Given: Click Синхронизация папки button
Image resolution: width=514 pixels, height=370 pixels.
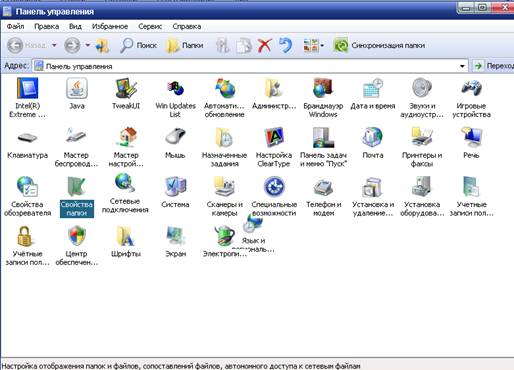Looking at the screenshot, I should [379, 45].
